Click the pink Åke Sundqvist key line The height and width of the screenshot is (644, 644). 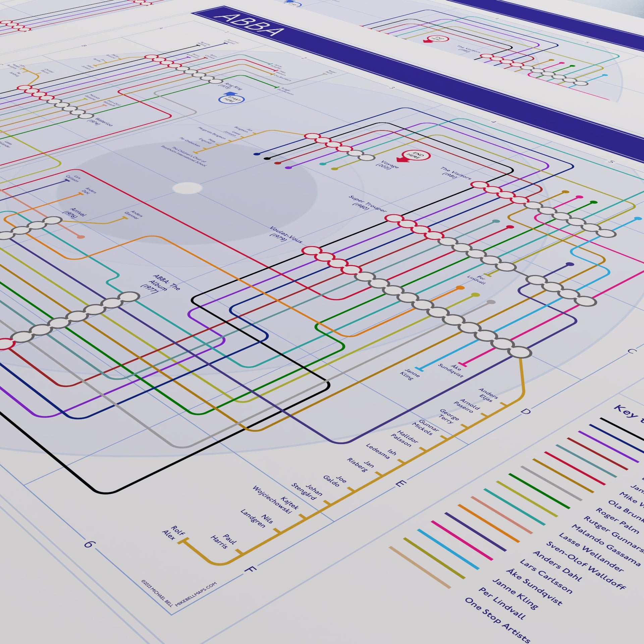(462, 541)
